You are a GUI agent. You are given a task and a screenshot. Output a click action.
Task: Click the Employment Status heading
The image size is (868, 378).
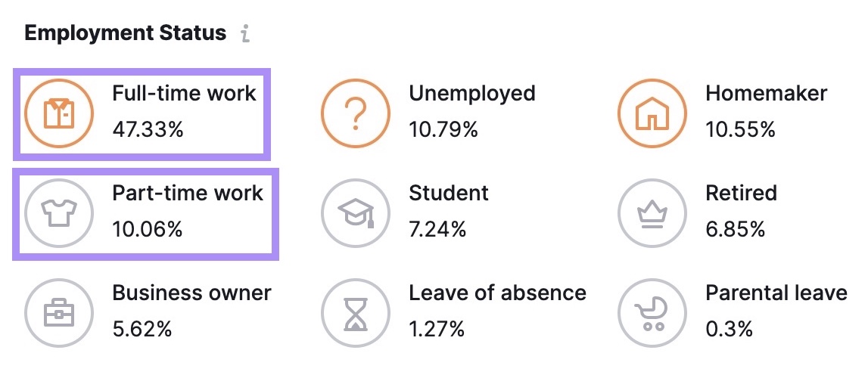tap(125, 33)
